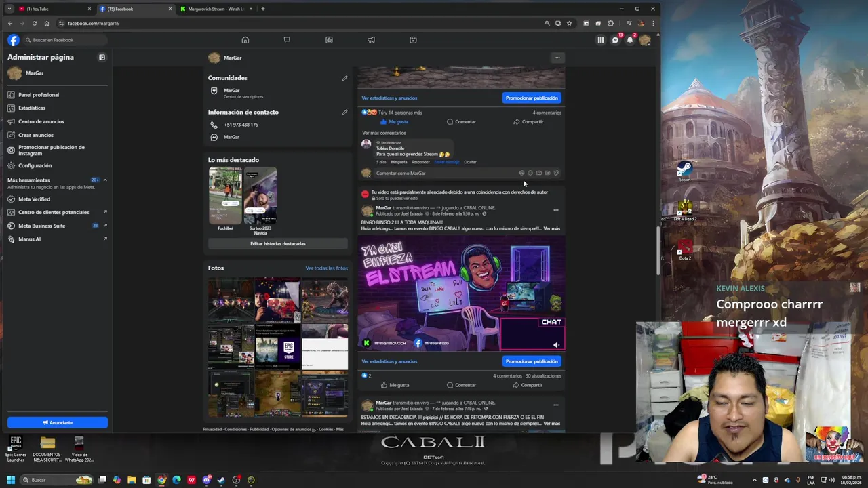Like the first post with Me gusta

(x=394, y=122)
